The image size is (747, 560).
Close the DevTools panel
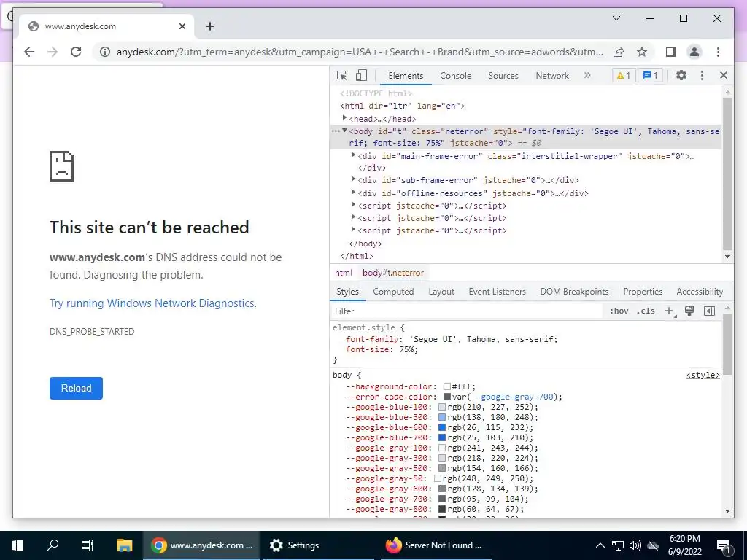pyautogui.click(x=723, y=75)
